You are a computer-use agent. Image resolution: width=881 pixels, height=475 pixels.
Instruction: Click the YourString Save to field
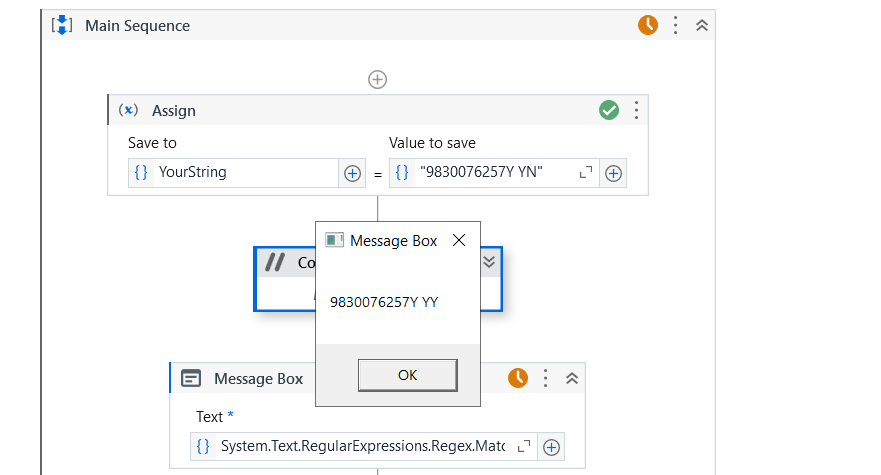click(x=245, y=172)
